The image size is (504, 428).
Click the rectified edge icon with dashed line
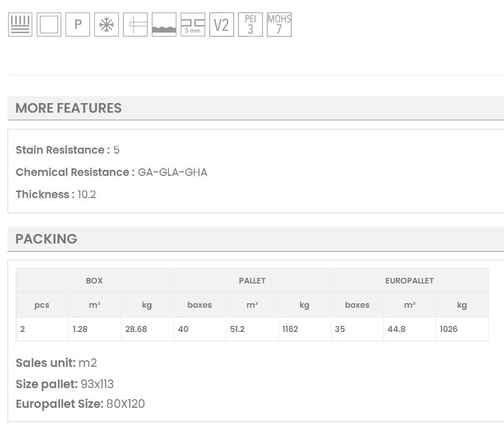point(135,25)
